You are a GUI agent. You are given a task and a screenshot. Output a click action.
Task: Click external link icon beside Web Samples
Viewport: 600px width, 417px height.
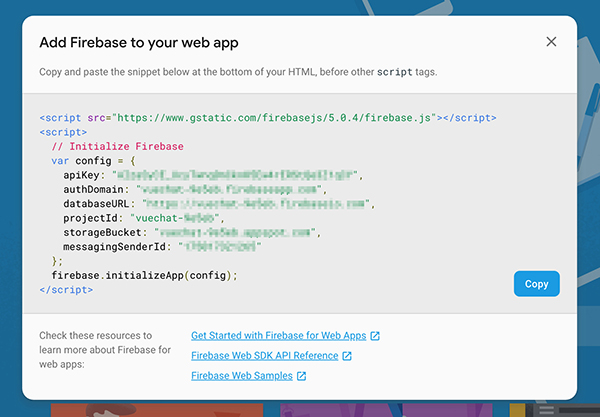click(x=302, y=376)
